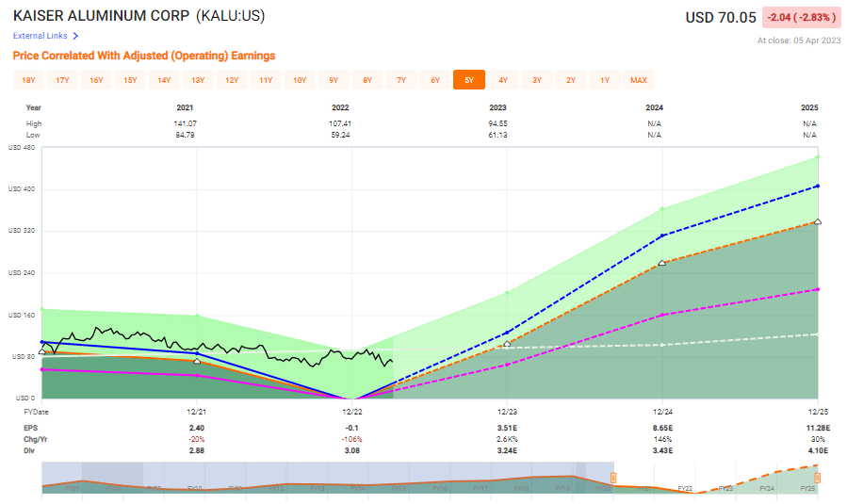The height and width of the screenshot is (504, 847).
Task: Click the magenta line point at 12/24
Action: [x=662, y=315]
